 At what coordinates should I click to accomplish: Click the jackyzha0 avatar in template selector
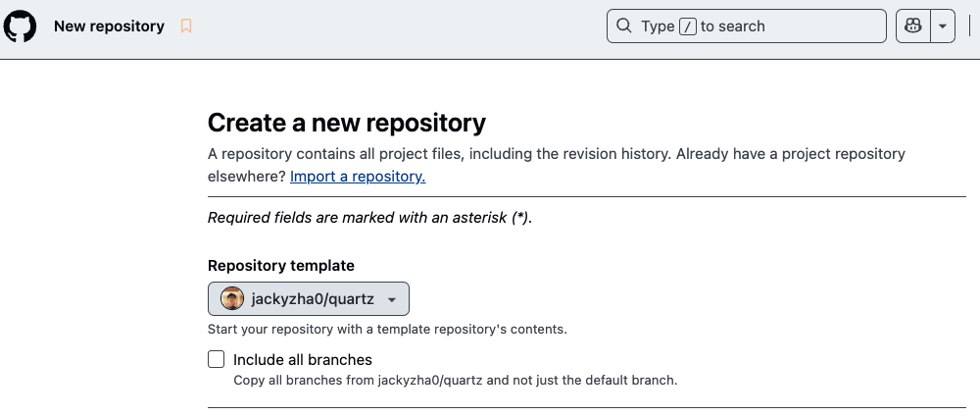pyautogui.click(x=232, y=299)
